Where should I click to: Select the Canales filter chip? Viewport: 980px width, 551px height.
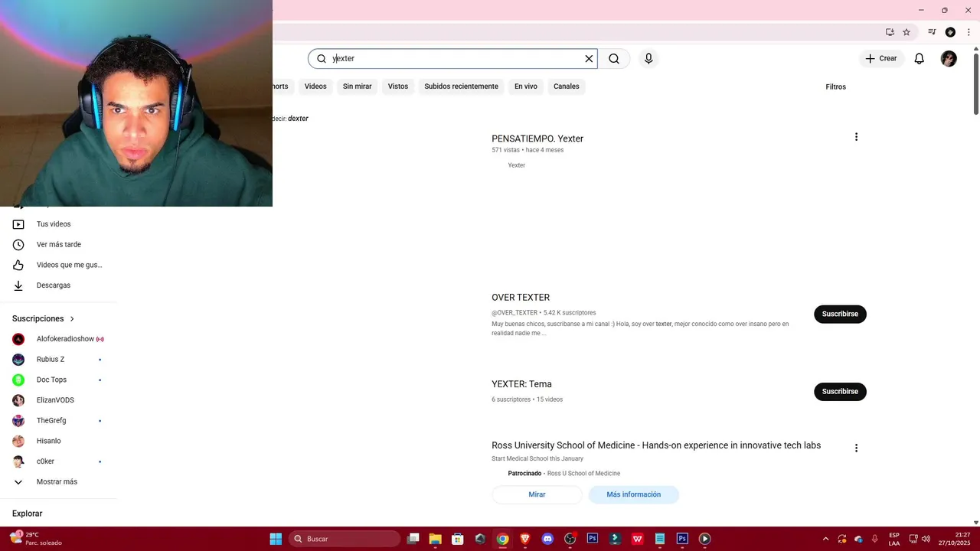567,86
